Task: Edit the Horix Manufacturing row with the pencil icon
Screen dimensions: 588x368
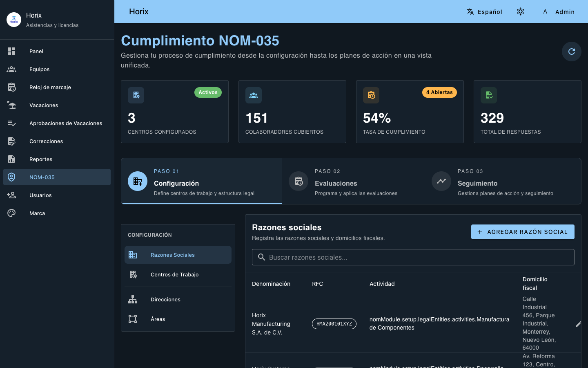Action: (578, 324)
